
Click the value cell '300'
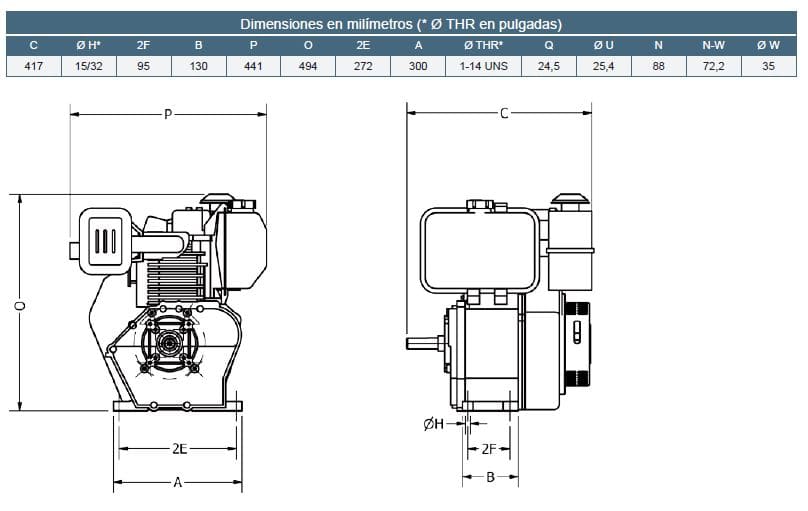418,66
